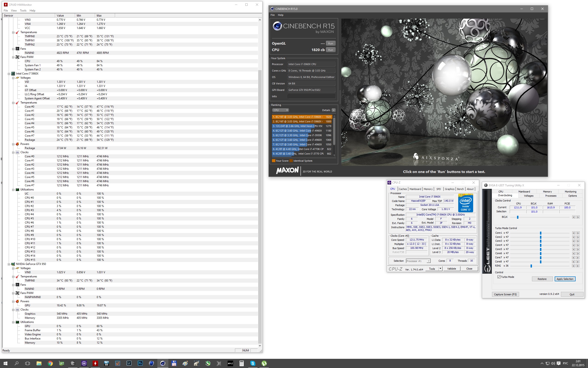Open the elephant icon app on taskbar

coord(196,363)
